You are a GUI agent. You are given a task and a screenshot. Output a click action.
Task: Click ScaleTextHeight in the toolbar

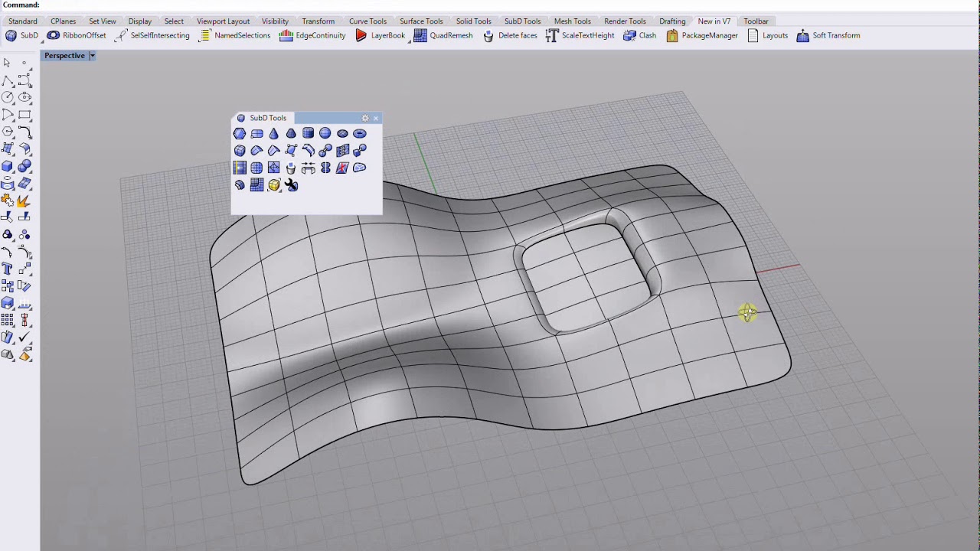coord(580,36)
